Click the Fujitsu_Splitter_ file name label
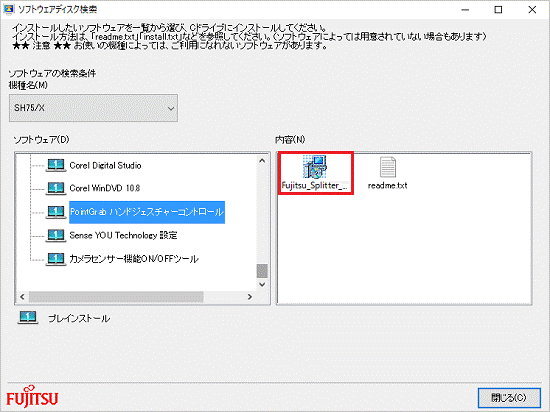This screenshot has width=550, height=412. [x=315, y=185]
